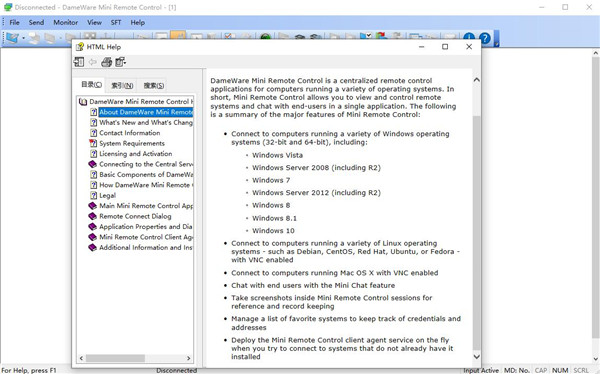The height and width of the screenshot is (374, 600).
Task: Select Additional Information and Instructions book
Action: pos(146,247)
